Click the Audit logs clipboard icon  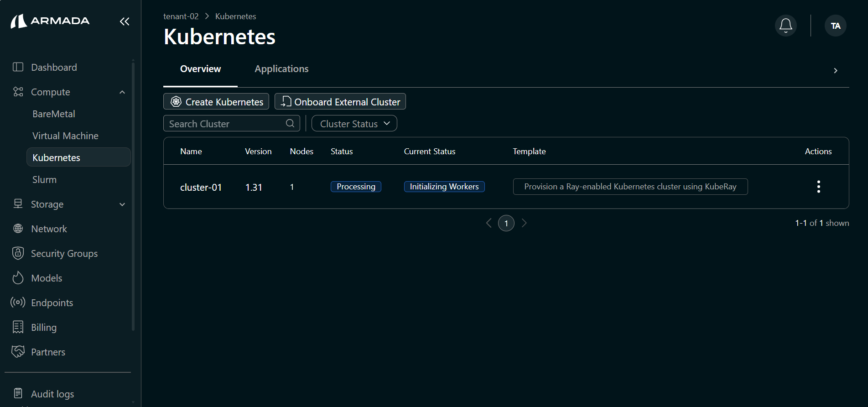(18, 393)
